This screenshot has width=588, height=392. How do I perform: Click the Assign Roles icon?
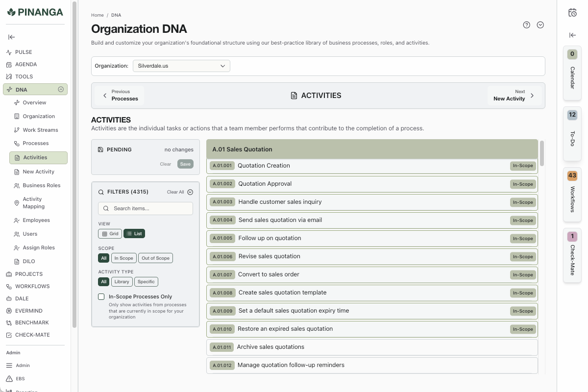(17, 248)
